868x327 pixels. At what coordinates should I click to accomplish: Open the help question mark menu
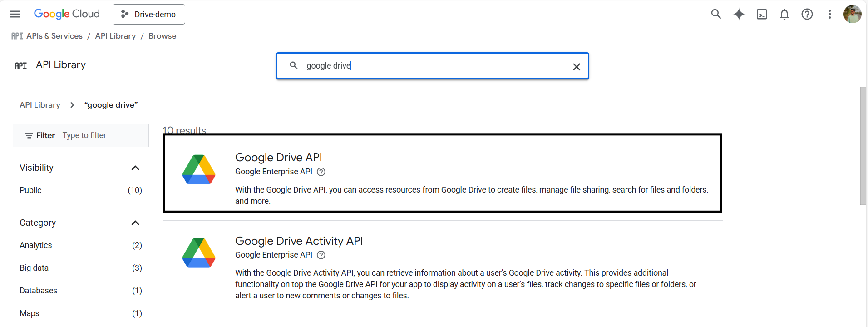point(807,14)
